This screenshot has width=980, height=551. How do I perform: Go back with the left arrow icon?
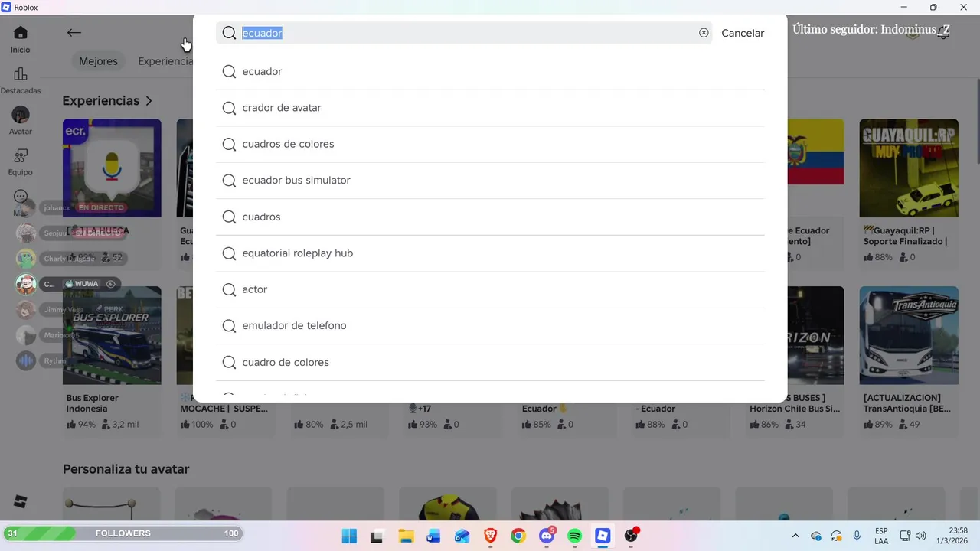[73, 32]
